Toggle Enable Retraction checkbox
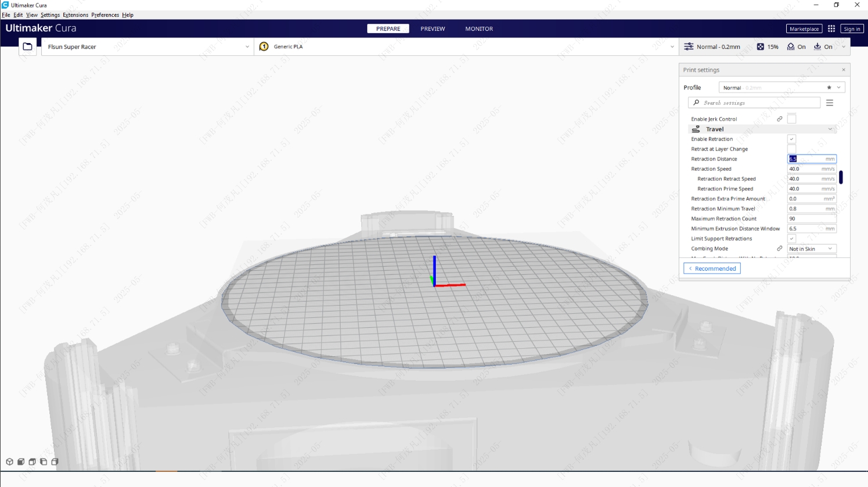868x487 pixels. point(791,139)
